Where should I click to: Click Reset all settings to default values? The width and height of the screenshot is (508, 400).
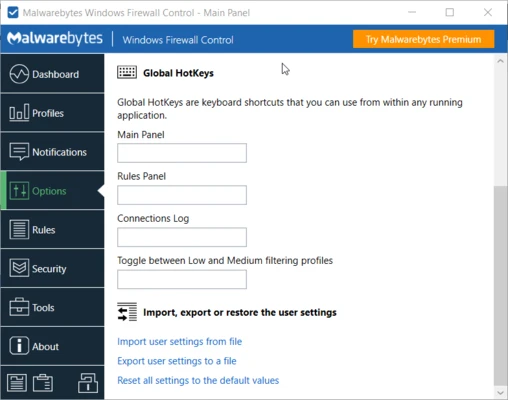click(198, 380)
